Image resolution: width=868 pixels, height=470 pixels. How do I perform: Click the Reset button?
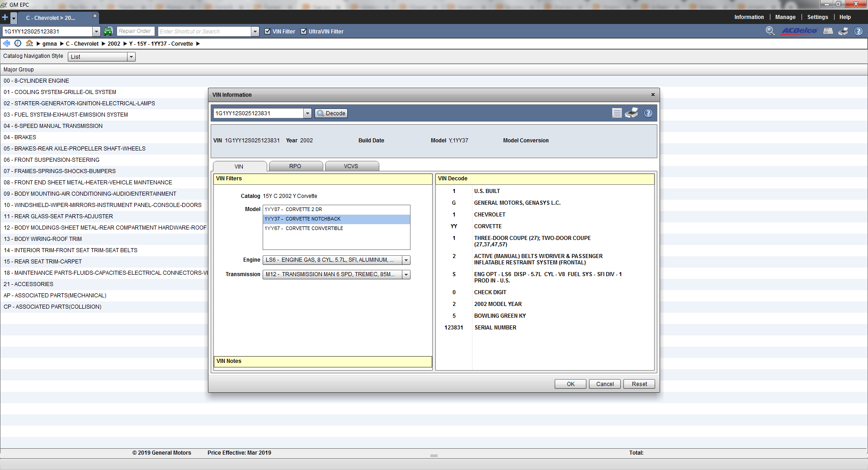(x=639, y=384)
